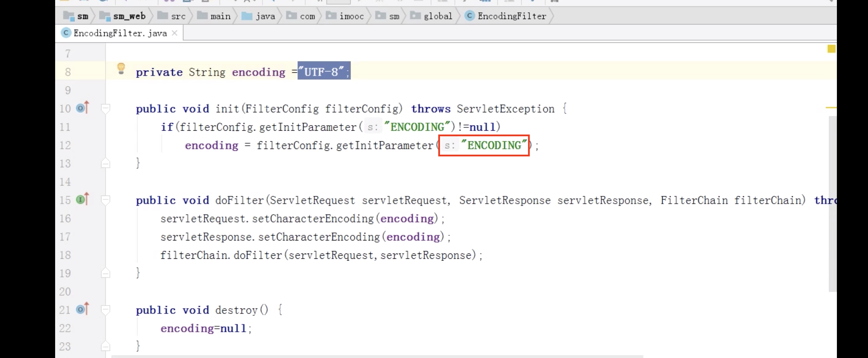Click init method name on line 10
Image resolution: width=868 pixels, height=358 pixels.
pos(227,109)
